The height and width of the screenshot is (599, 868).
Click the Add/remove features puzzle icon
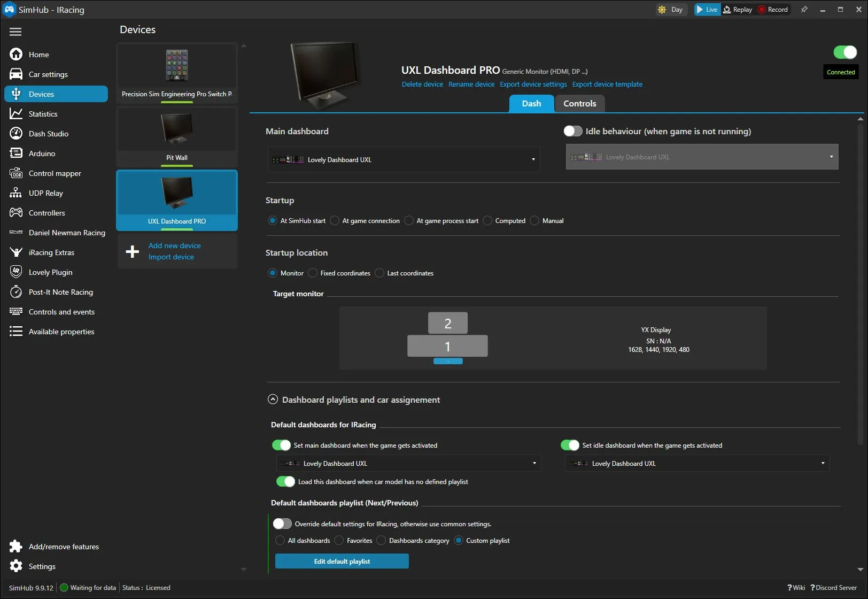pyautogui.click(x=16, y=547)
